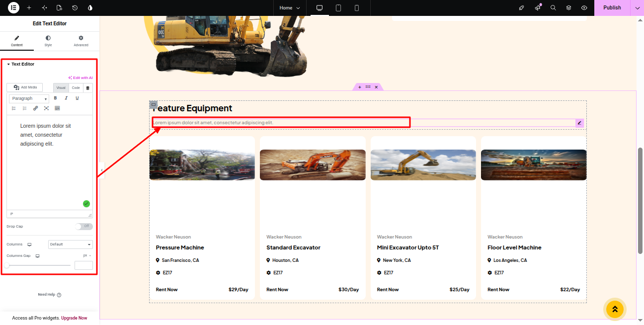Click Rent Now on Mini Excavator card
The height and width of the screenshot is (325, 644).
(x=388, y=289)
